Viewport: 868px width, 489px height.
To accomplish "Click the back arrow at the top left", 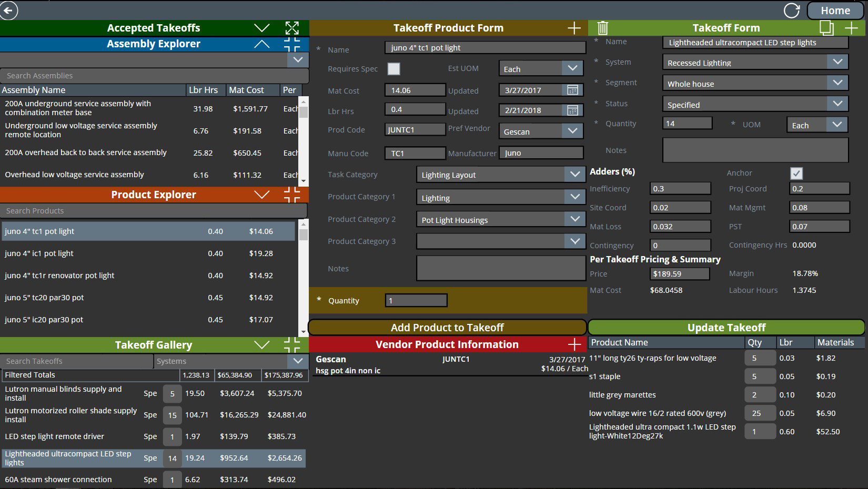I will (x=8, y=10).
